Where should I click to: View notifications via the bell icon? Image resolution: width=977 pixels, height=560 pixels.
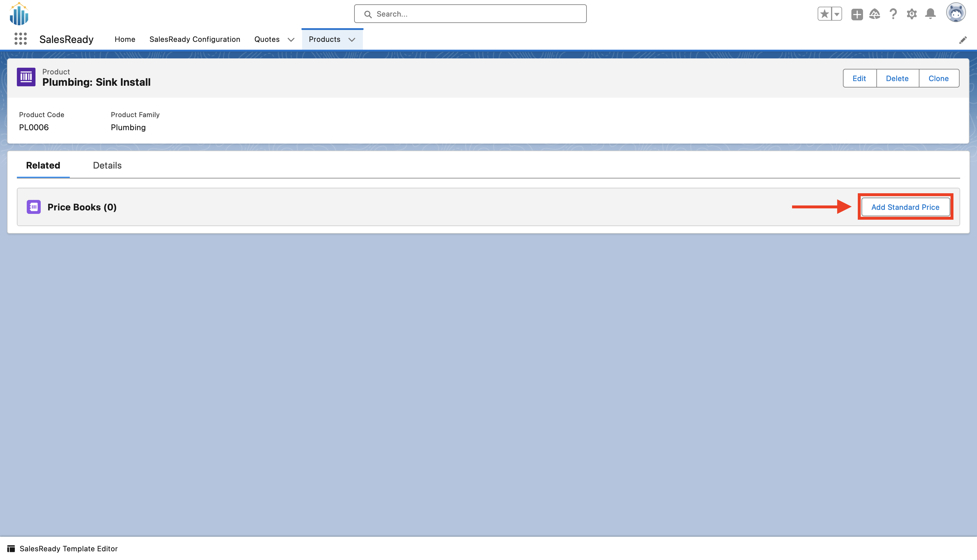[x=930, y=14]
